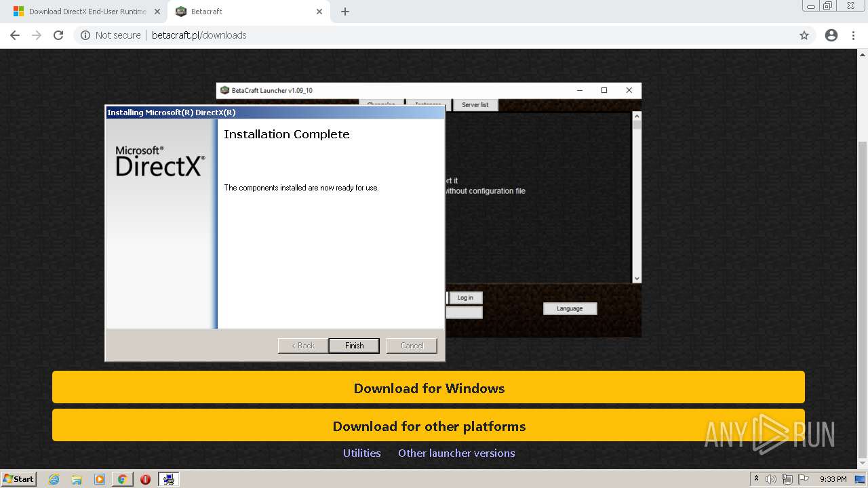Click Finish in the DirectX installer
The width and height of the screenshot is (868, 488).
coord(354,346)
